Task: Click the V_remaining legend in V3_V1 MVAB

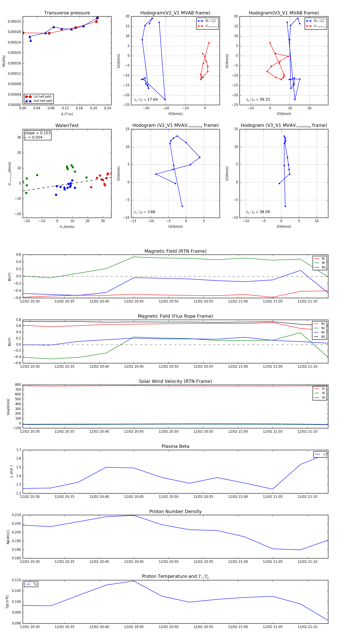Action: click(x=316, y=26)
